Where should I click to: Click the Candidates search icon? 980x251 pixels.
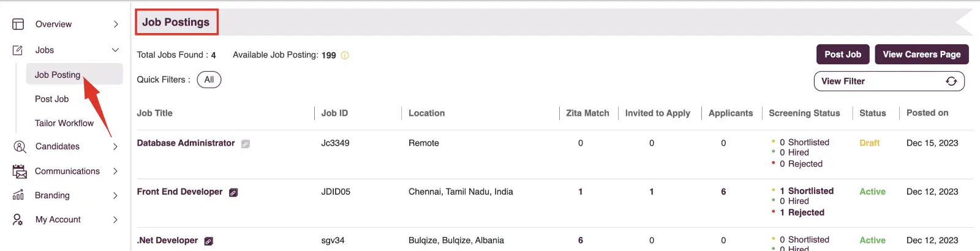coord(20,146)
